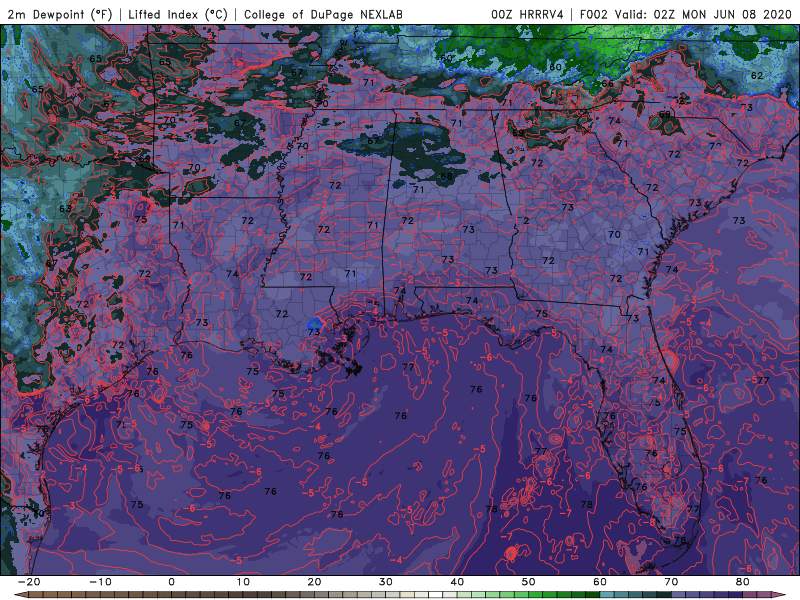The height and width of the screenshot is (600, 800).
Task: Click the "College of DuPage NEXLAB" label
Action: pyautogui.click(x=323, y=14)
